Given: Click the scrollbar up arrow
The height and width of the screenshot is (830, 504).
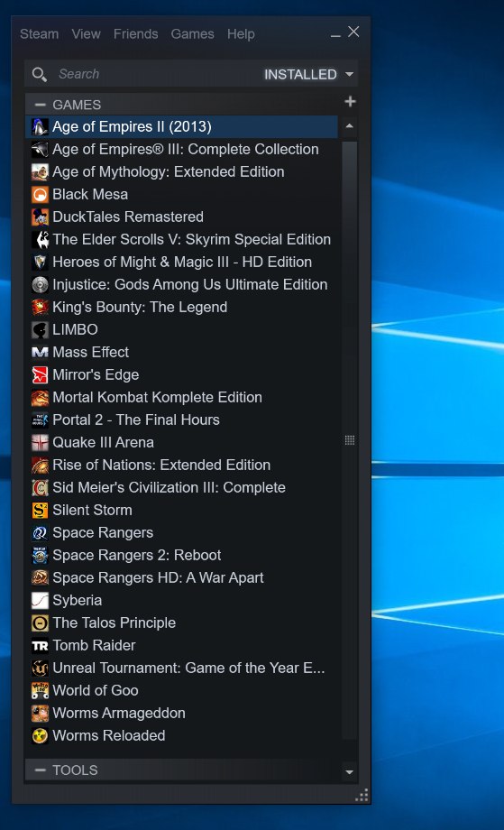Looking at the screenshot, I should click(x=349, y=126).
